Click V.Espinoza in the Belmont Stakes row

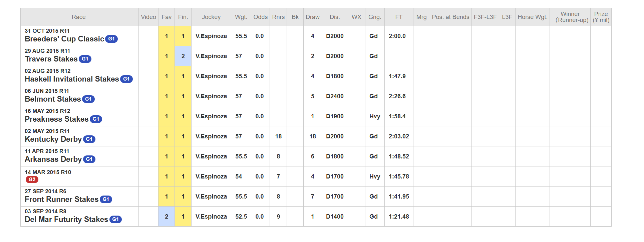coord(211,96)
